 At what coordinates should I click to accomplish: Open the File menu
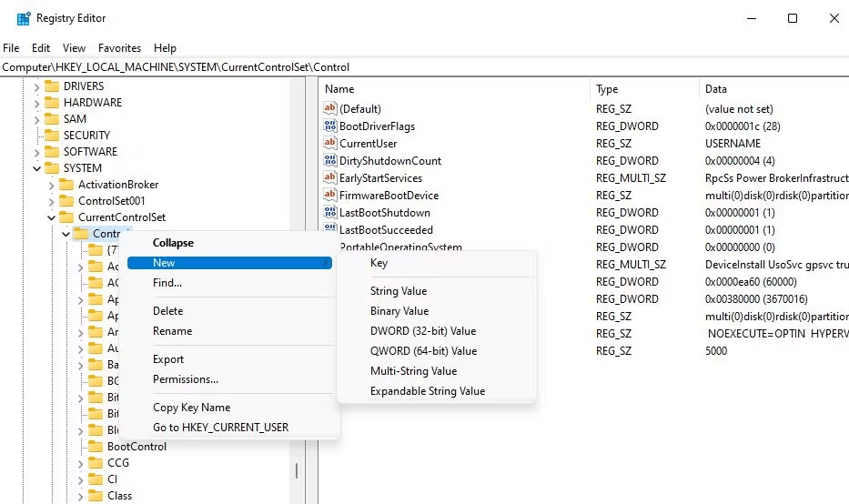11,47
